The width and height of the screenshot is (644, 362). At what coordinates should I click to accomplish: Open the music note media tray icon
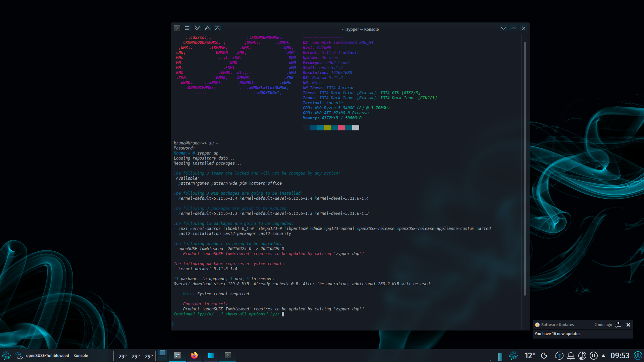[582, 356]
